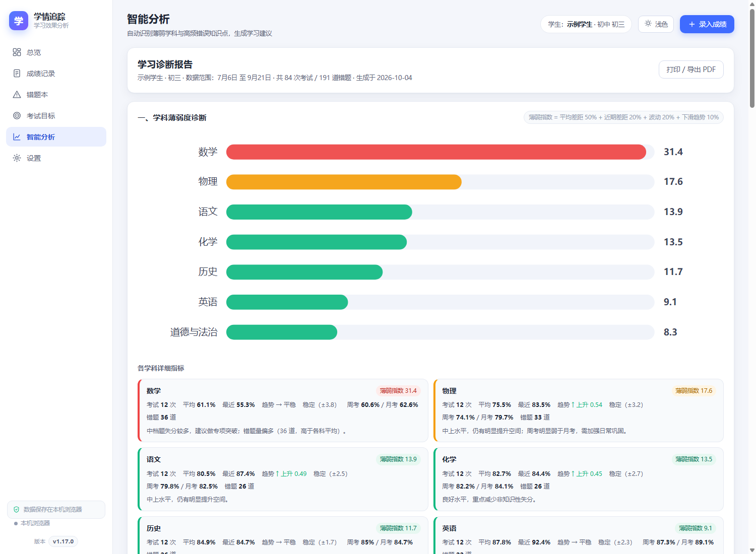Screen dimensions: 756x554
Task: Click the 本机浏览器 status text
Action: click(35, 523)
